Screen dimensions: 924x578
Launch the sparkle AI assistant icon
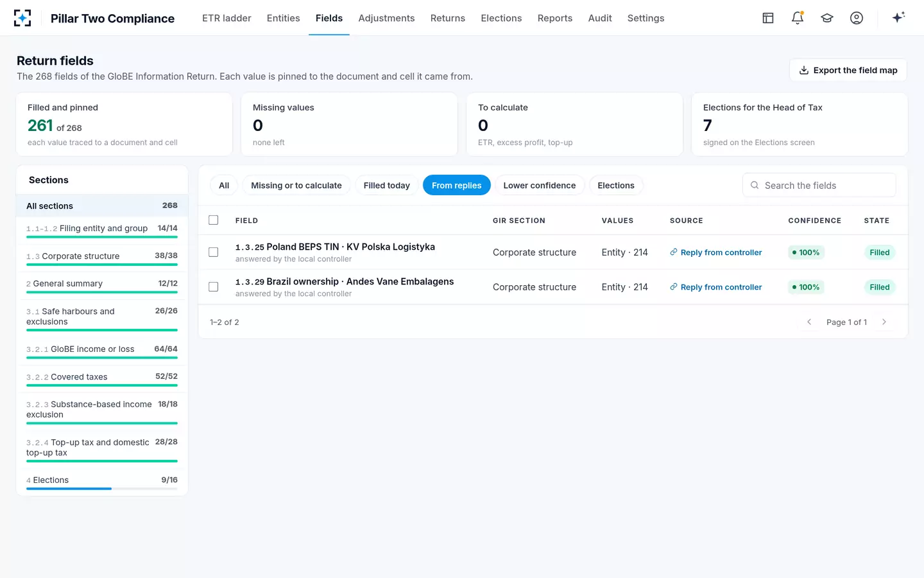pyautogui.click(x=898, y=17)
